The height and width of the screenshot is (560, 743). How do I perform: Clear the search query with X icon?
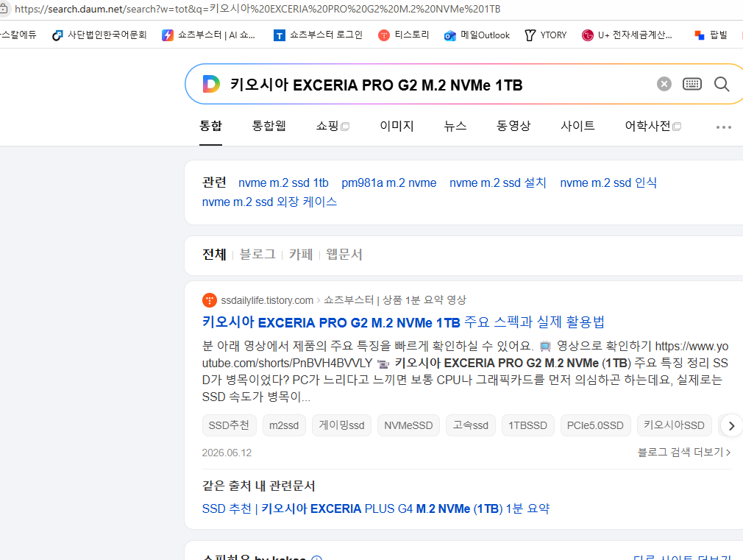click(x=664, y=84)
